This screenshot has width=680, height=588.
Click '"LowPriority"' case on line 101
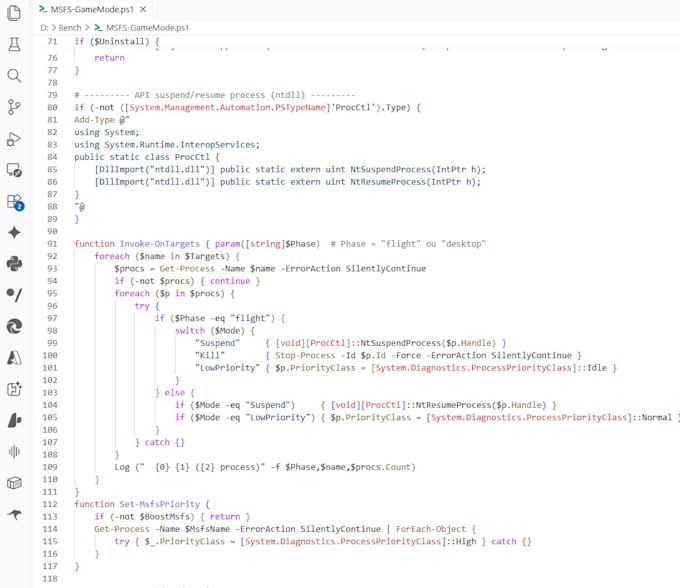[227, 368]
